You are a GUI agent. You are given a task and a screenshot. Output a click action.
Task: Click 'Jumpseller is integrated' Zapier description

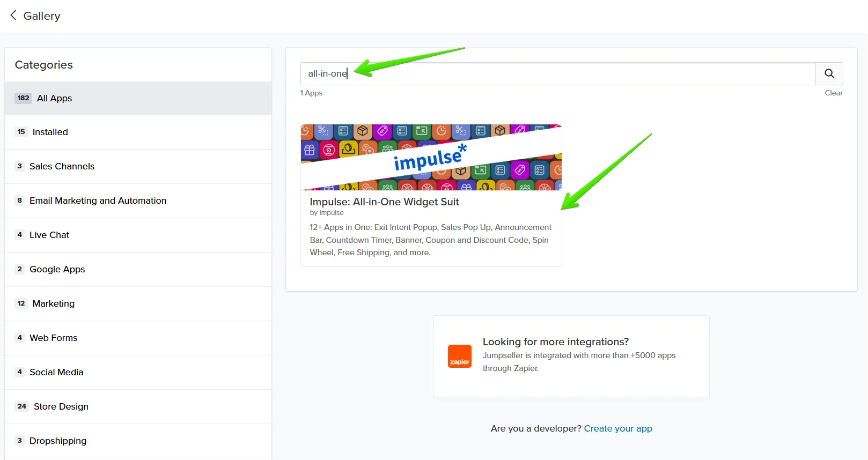coord(579,362)
